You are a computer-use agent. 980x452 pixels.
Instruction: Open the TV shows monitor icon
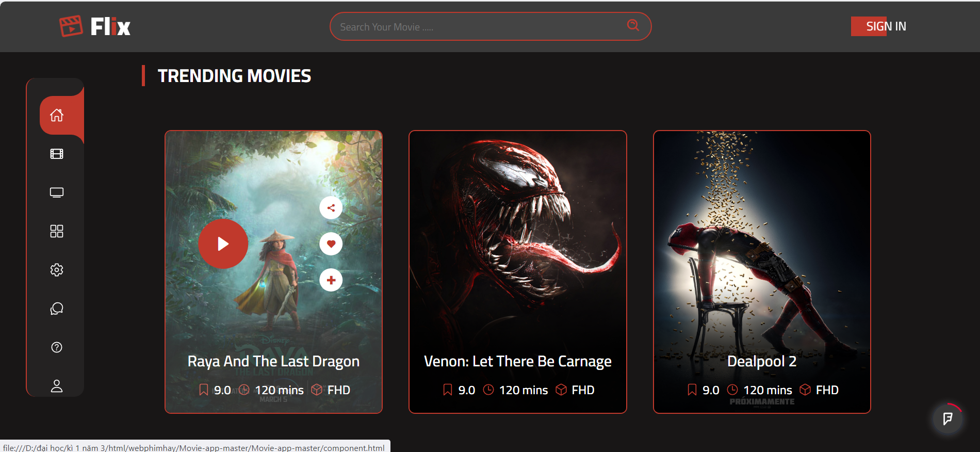[x=57, y=192]
